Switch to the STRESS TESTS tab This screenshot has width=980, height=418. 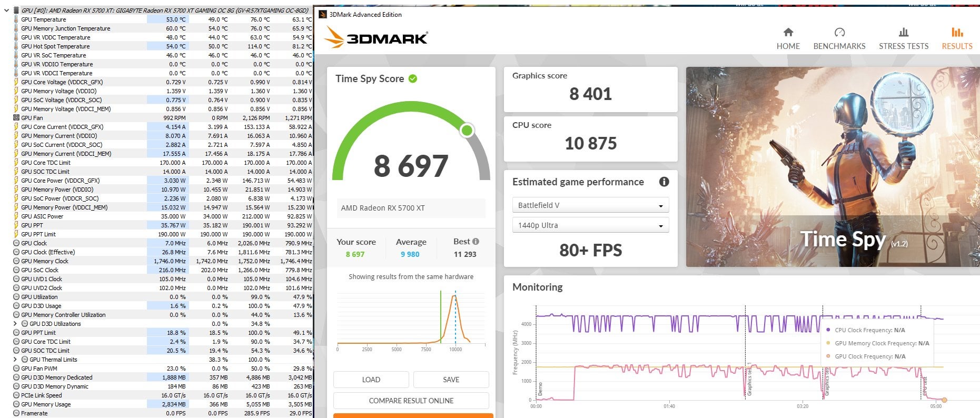(x=904, y=39)
